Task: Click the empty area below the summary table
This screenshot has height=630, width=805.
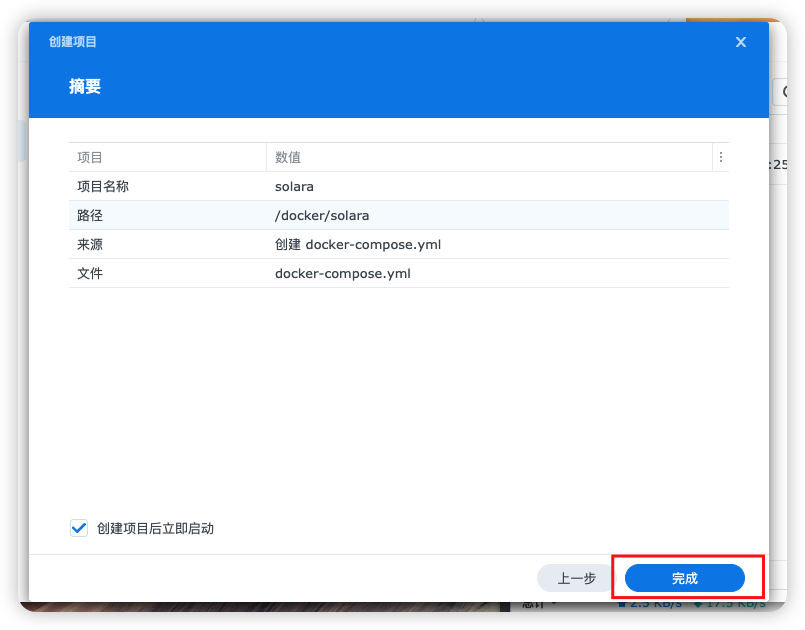Action: click(398, 400)
